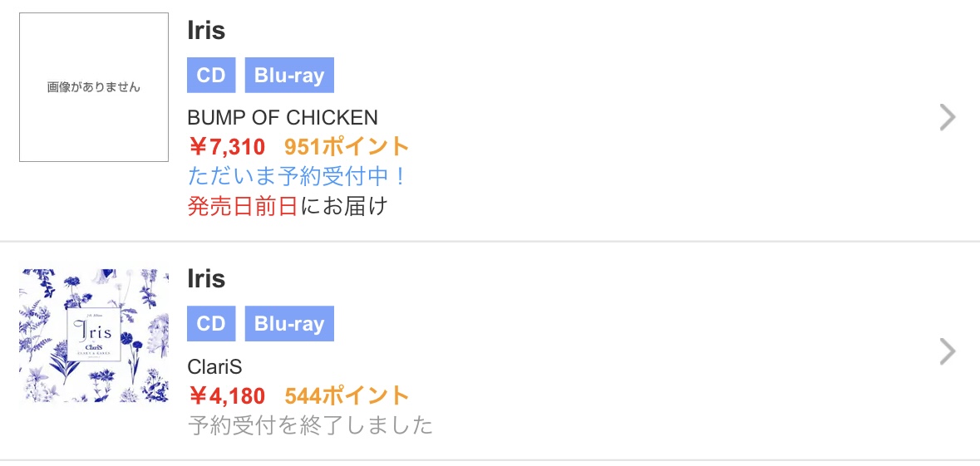The image size is (980, 466).
Task: Click the ¥7,310 price
Action: click(227, 148)
